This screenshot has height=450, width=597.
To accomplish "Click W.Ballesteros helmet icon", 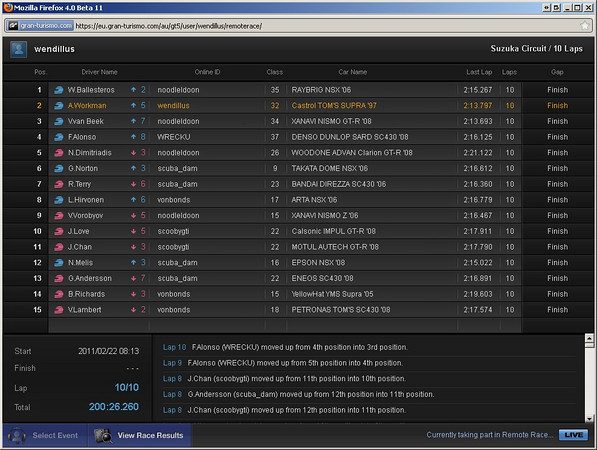I will coord(59,90).
